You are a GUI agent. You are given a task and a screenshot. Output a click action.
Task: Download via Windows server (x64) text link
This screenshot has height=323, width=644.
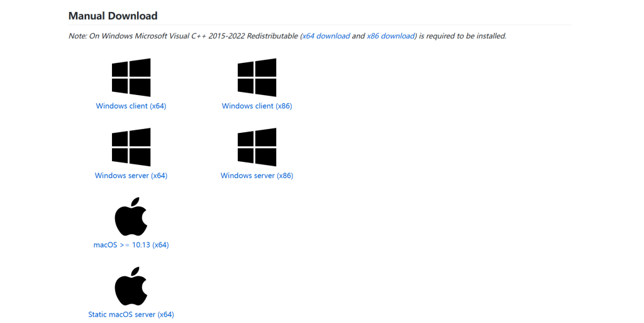point(131,176)
